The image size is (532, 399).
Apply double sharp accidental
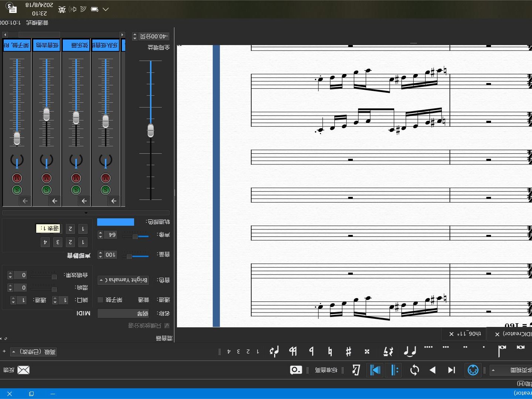click(x=367, y=351)
